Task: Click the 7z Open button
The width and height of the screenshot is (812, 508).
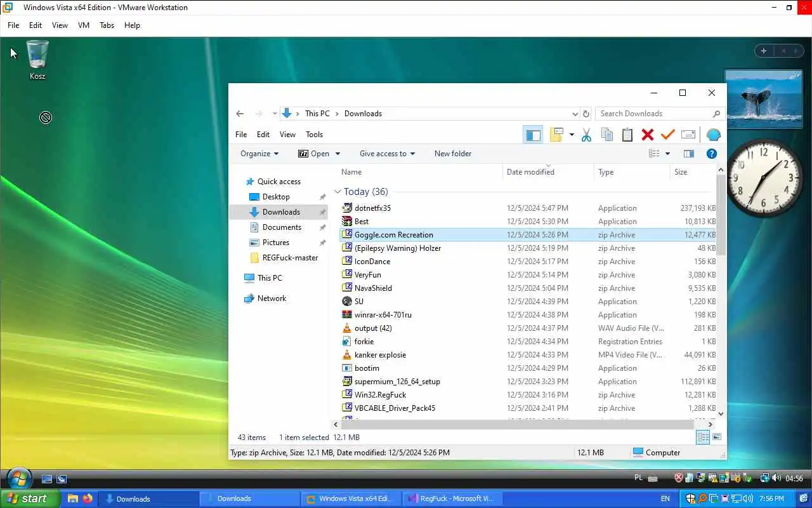Action: [314, 154]
